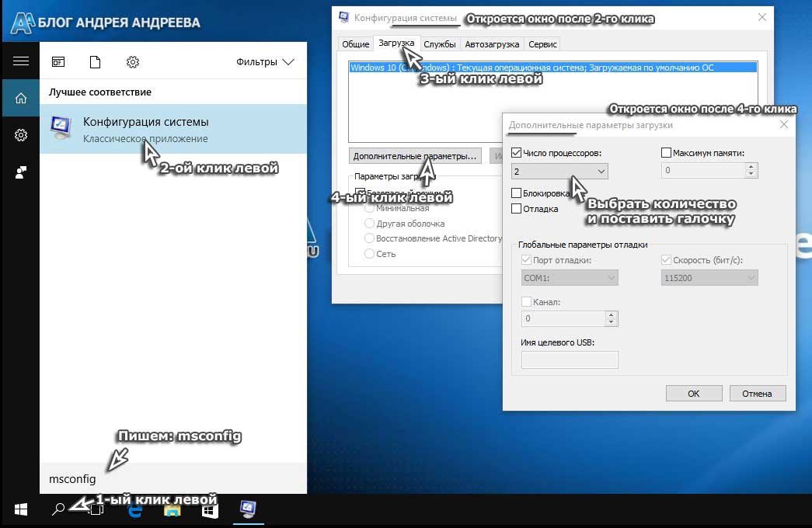Switch to the Автозагрузка tab
Screen dimensions: 812x528
[x=492, y=44]
